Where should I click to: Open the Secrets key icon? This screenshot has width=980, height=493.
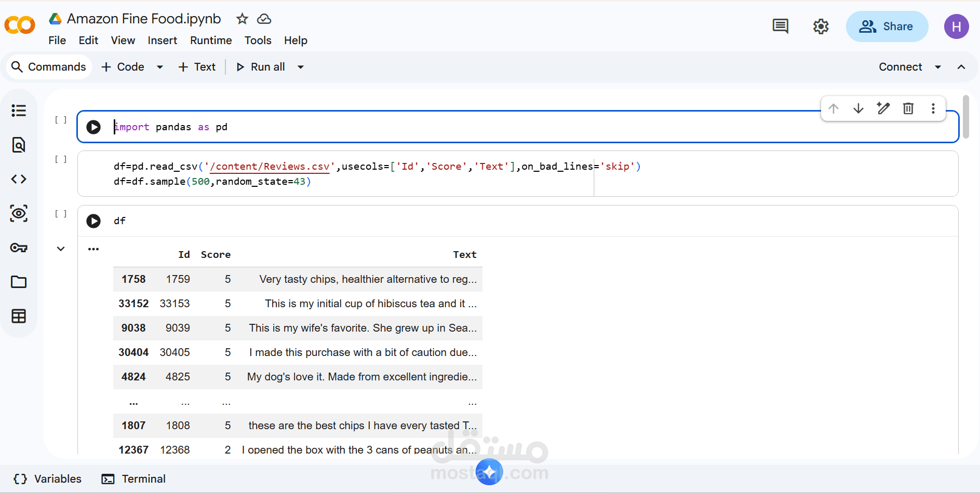[x=19, y=248]
